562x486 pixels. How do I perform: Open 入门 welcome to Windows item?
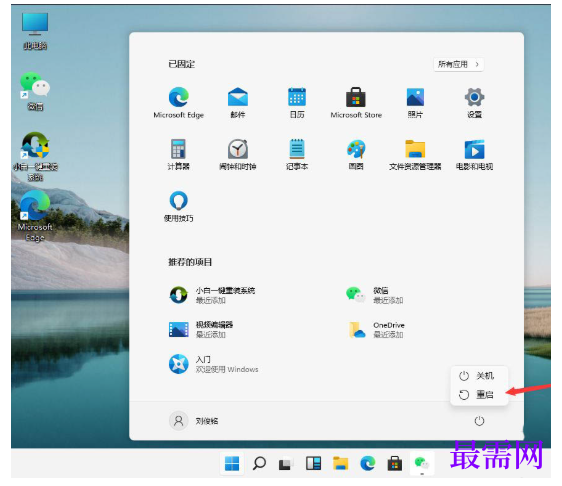coord(214,364)
